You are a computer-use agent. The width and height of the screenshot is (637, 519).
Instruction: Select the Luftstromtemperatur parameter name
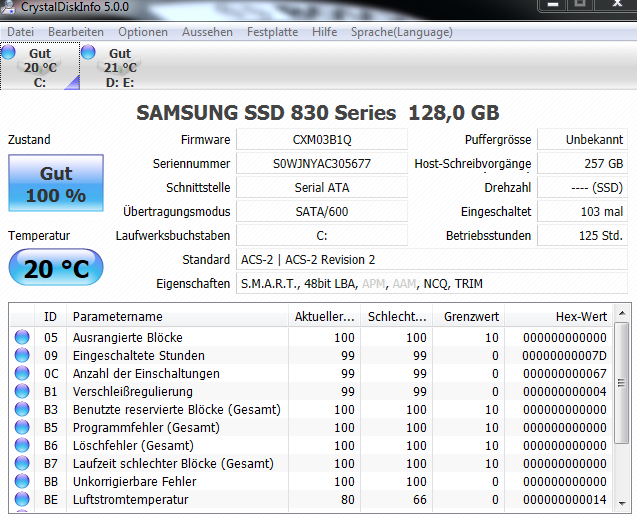(x=130, y=499)
